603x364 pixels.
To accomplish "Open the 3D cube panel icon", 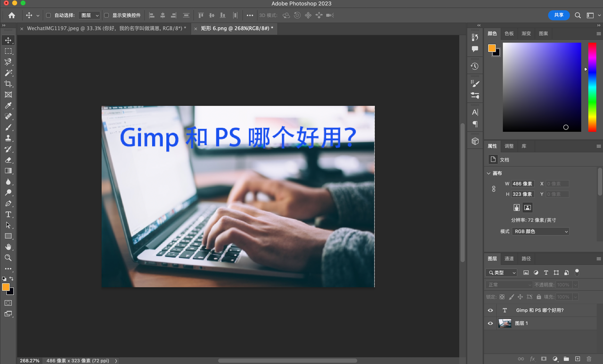I will (475, 141).
